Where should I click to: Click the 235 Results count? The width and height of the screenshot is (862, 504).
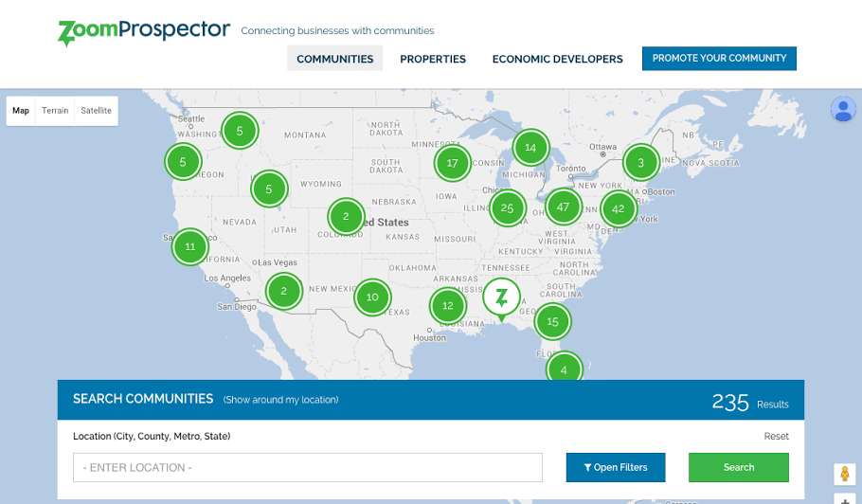750,403
